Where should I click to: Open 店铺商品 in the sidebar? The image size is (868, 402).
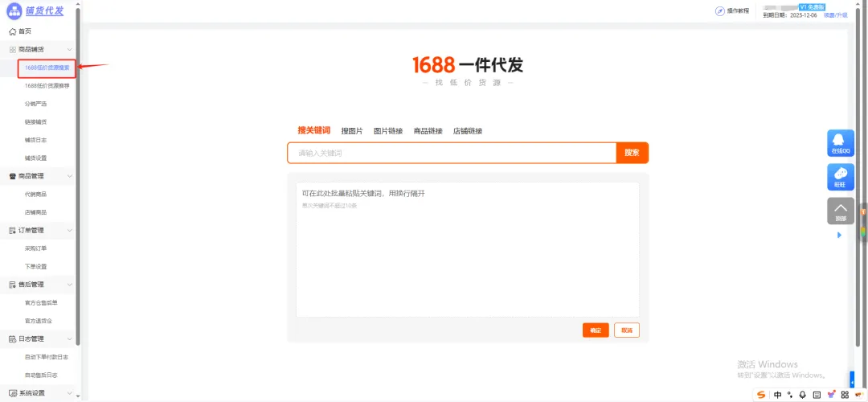35,212
